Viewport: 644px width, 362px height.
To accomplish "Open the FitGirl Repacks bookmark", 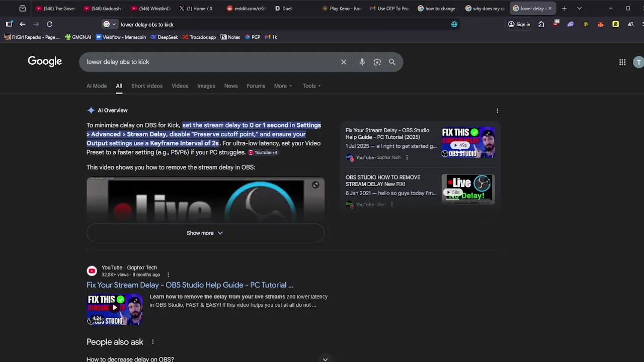I will point(32,37).
